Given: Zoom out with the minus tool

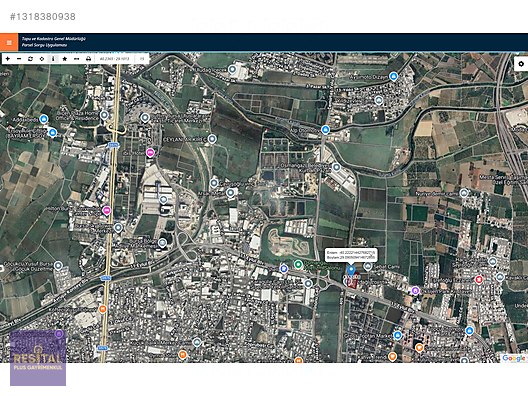Looking at the screenshot, I should 19,59.
